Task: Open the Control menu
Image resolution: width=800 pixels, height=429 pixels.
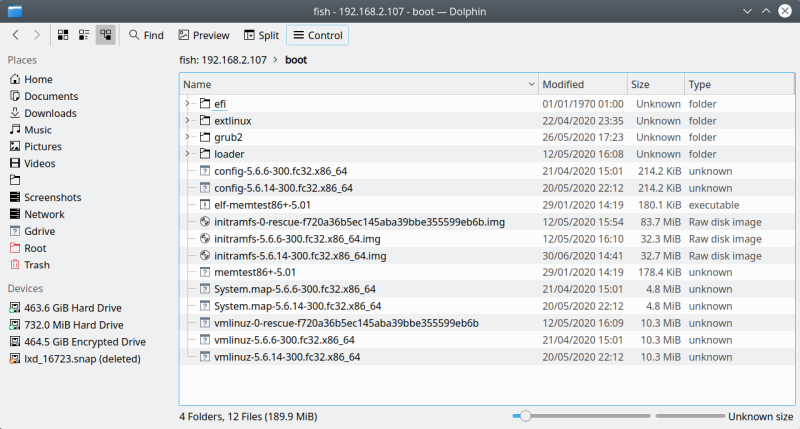Action: pyautogui.click(x=316, y=35)
